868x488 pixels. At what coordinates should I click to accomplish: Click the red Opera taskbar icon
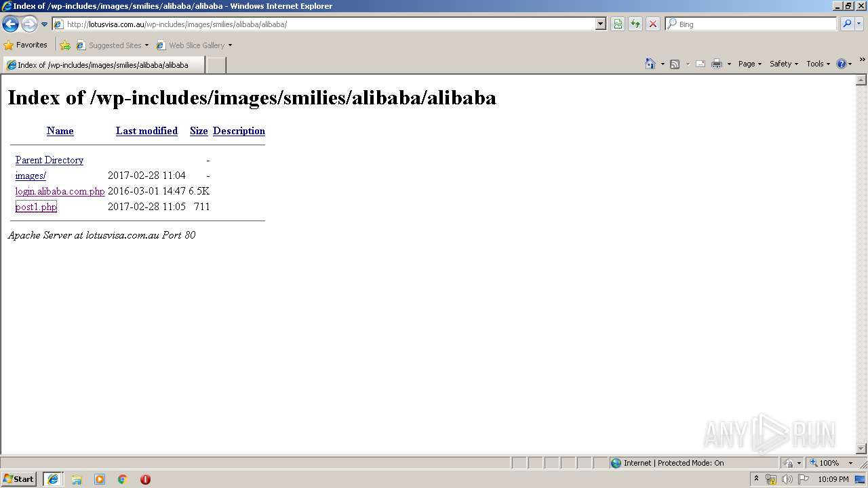coord(145,479)
